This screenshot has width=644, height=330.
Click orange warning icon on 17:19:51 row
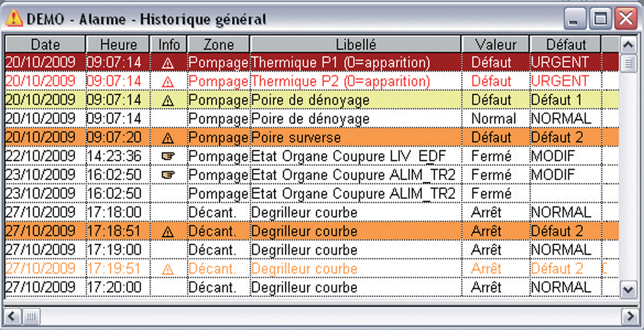pos(168,269)
